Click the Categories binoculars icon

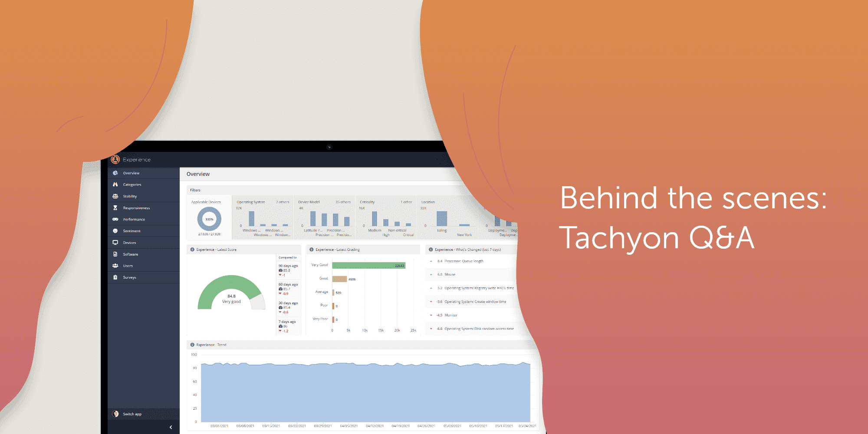[x=115, y=184]
